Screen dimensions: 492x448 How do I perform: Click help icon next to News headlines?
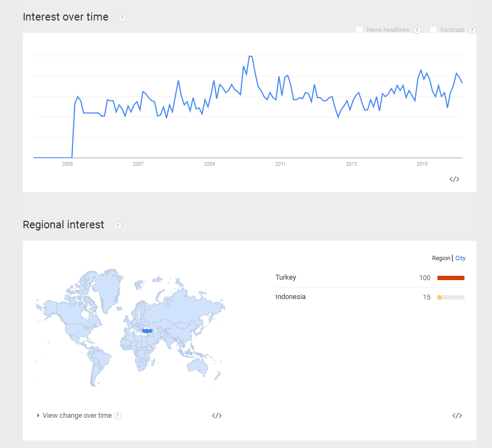pyautogui.click(x=417, y=30)
